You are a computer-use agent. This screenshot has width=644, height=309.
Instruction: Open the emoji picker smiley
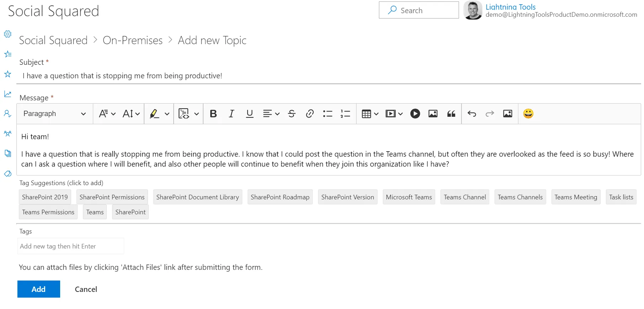pos(528,114)
